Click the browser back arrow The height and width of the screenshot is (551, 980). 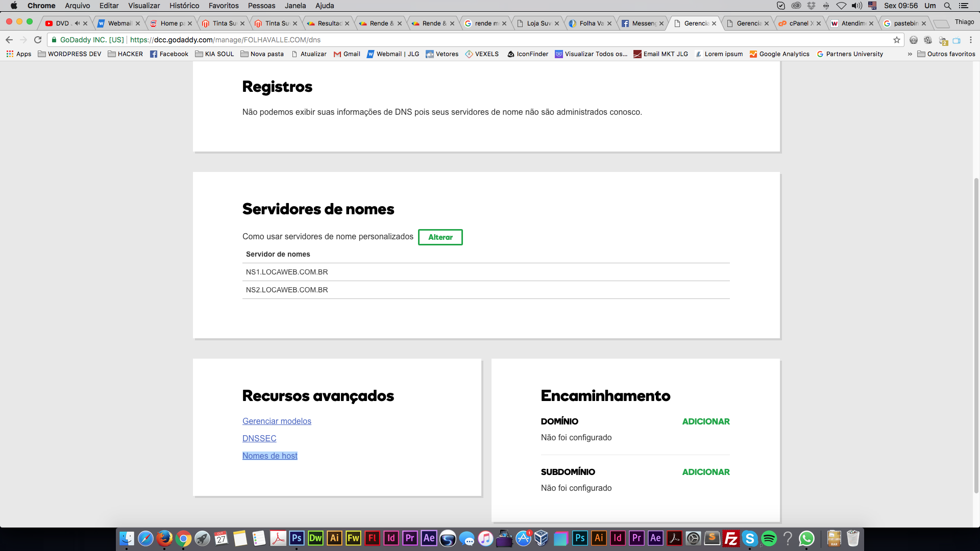(x=9, y=40)
